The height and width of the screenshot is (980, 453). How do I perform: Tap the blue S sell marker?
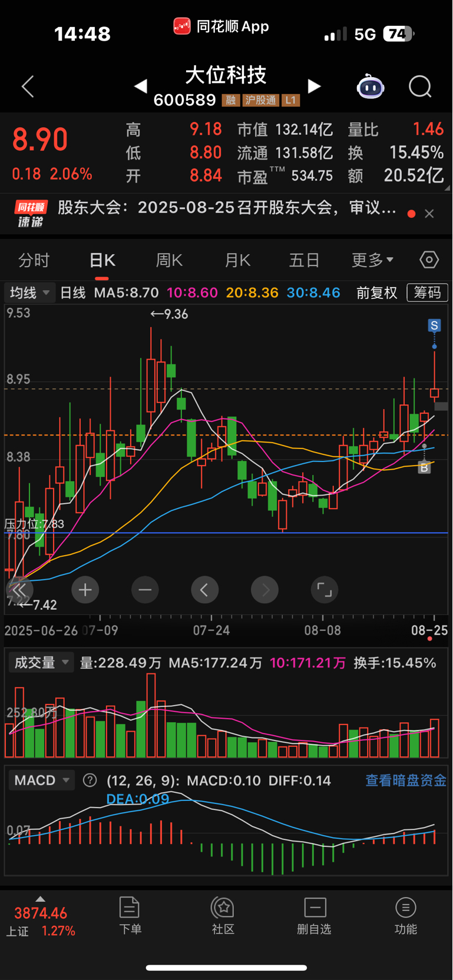(434, 325)
